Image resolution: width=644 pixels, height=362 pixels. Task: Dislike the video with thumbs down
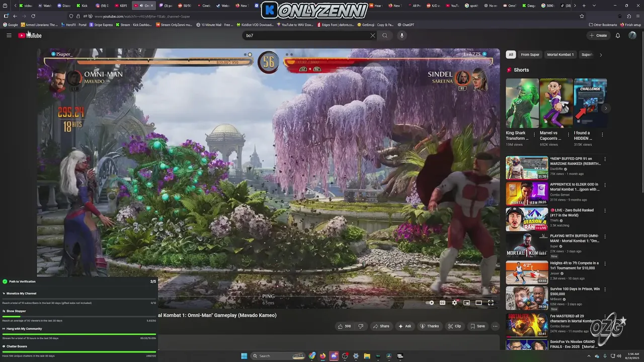[360, 326]
